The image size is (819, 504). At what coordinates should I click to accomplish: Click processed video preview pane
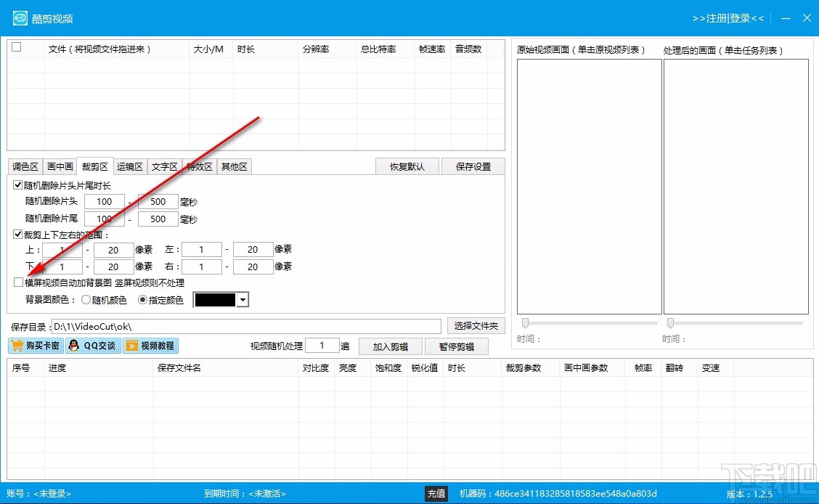pos(736,187)
